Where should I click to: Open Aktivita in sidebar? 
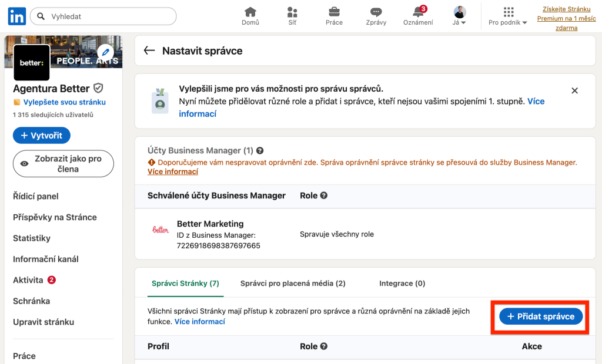coord(28,280)
